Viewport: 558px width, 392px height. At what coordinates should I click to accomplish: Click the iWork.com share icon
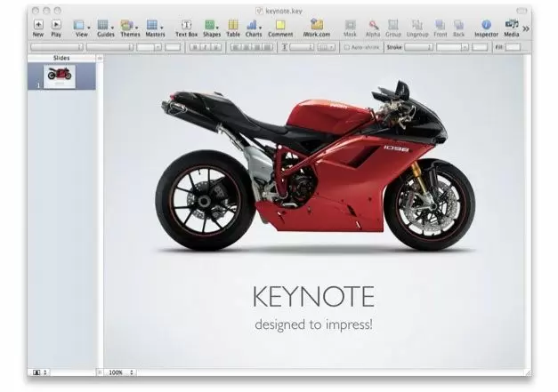point(317,25)
